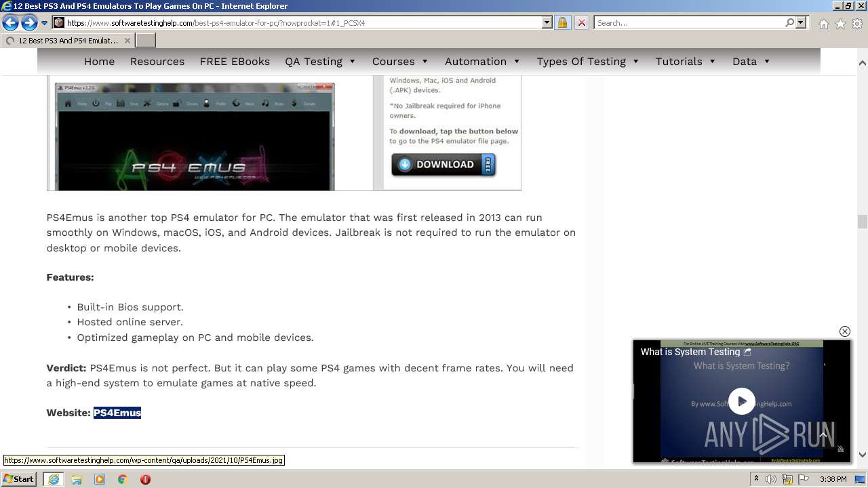Viewport: 868px width, 488px height.
Task: Click the Verdict: bold label
Action: pos(66,368)
